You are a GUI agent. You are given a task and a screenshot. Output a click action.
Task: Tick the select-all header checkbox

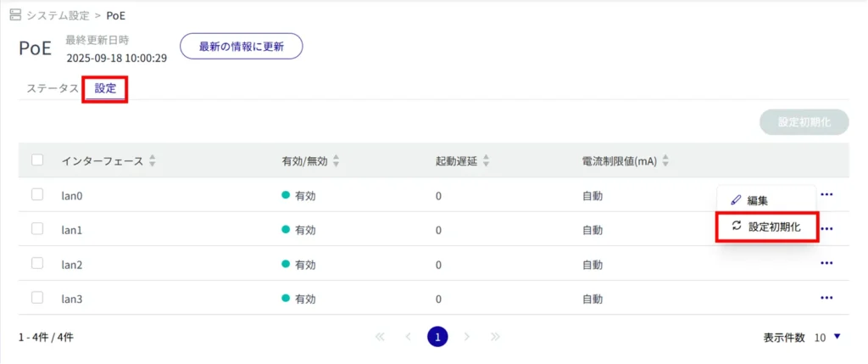[37, 160]
